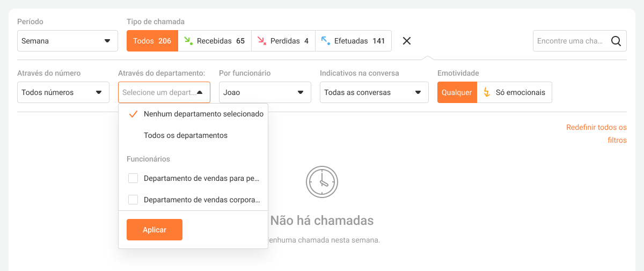Select Qualquer emotivity toggle
This screenshot has width=644, height=271.
[457, 92]
